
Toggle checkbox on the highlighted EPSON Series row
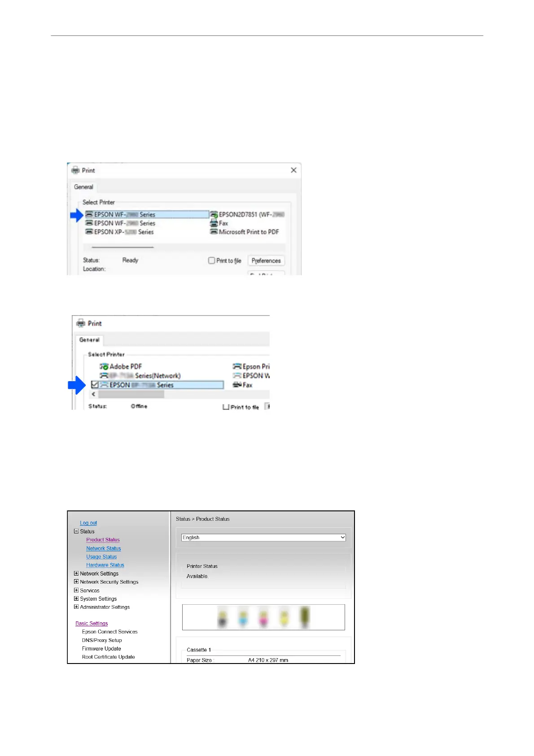click(x=95, y=385)
